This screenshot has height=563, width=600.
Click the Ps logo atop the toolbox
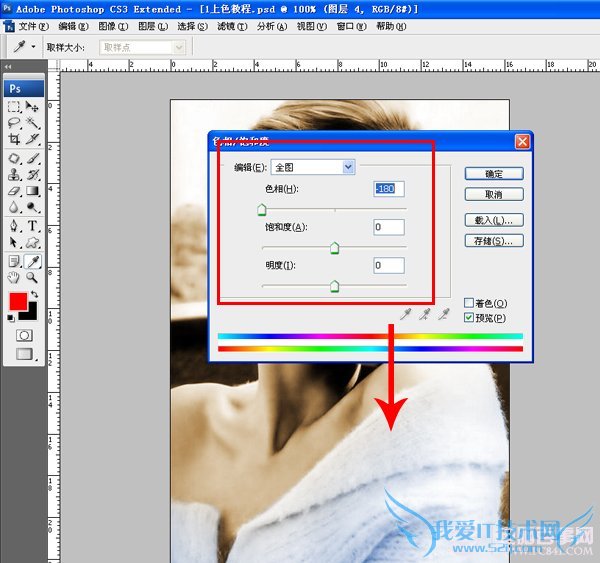pos(24,88)
